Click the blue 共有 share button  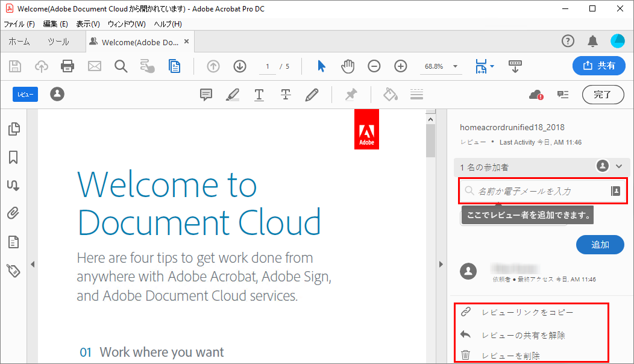[x=599, y=66]
